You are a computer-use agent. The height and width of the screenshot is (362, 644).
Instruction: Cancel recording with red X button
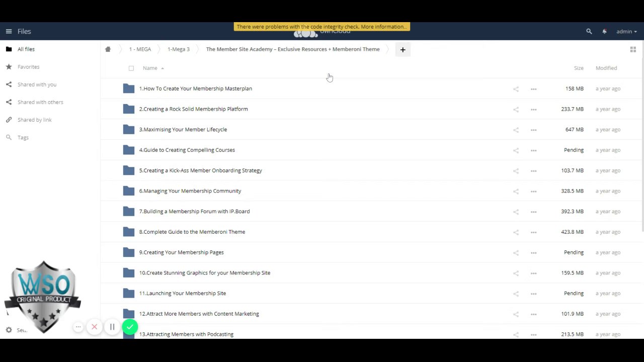point(94,327)
